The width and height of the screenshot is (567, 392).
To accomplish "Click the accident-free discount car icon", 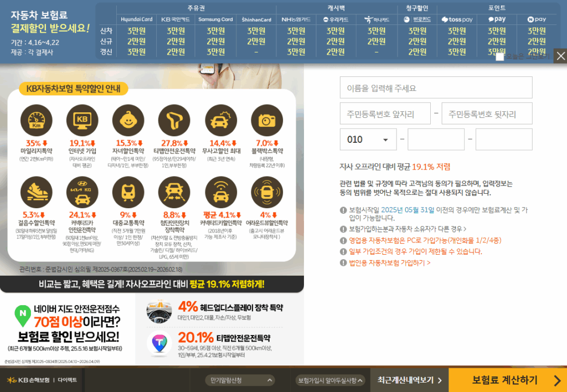I will coord(221,120).
